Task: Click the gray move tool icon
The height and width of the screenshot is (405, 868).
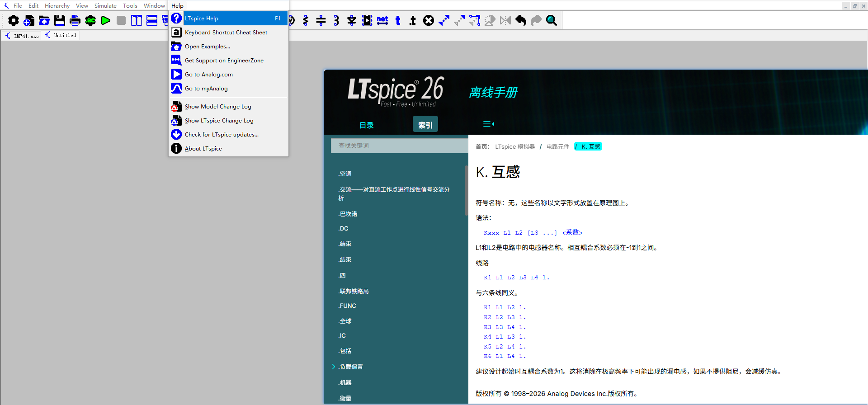Action: pyautogui.click(x=459, y=20)
